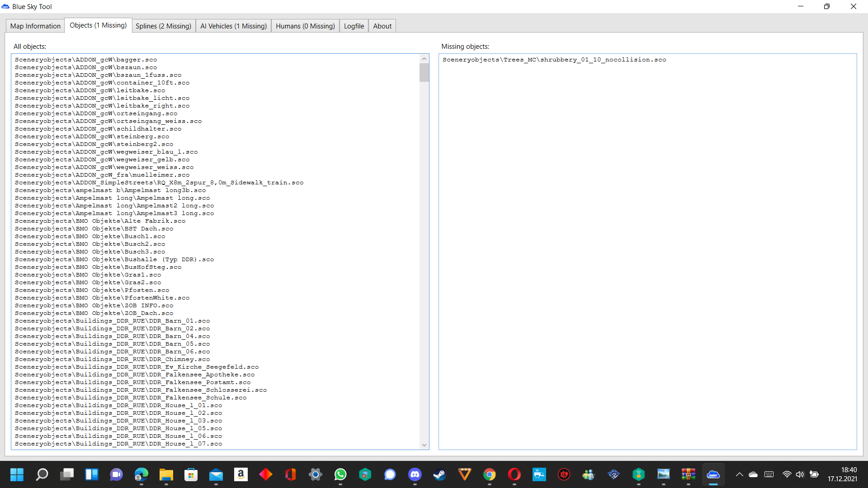Open WhatsApp from the taskbar
The height and width of the screenshot is (488, 868).
pos(340,474)
